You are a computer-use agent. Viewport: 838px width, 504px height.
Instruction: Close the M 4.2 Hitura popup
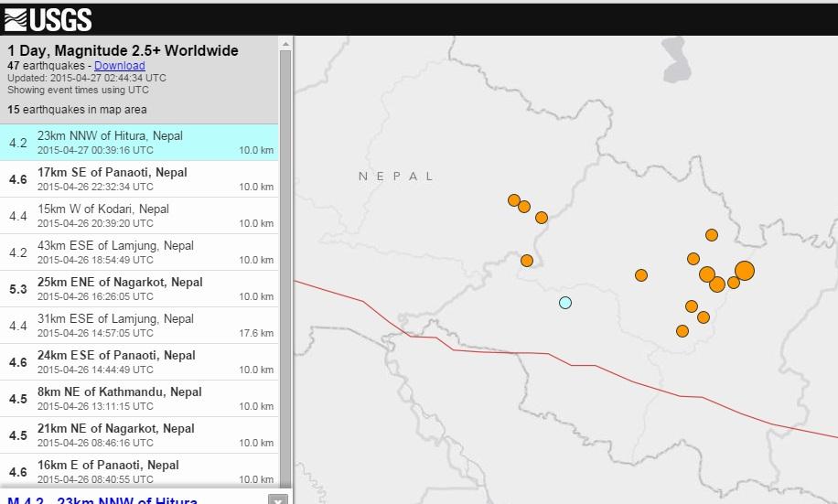(278, 499)
